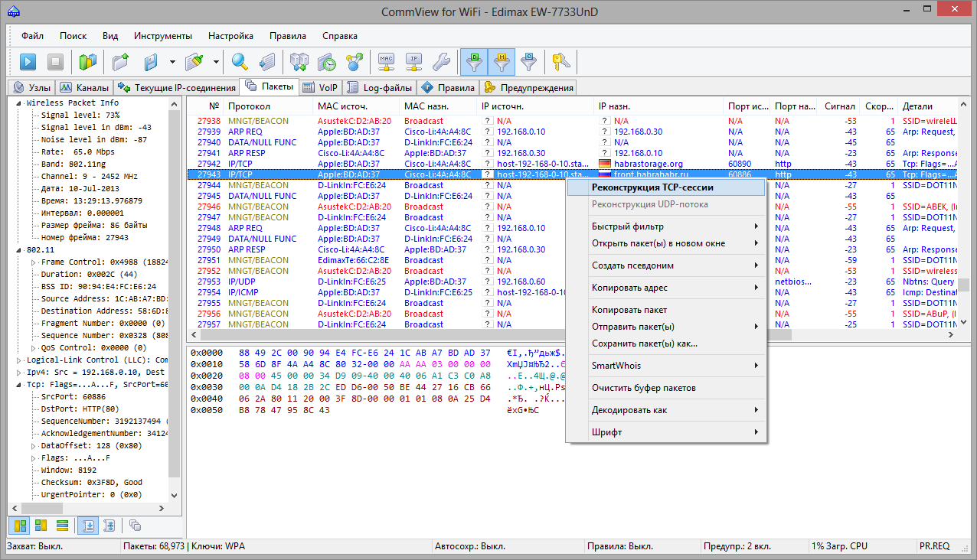Open the Инструменты menu
The width and height of the screenshot is (977, 560).
click(163, 36)
